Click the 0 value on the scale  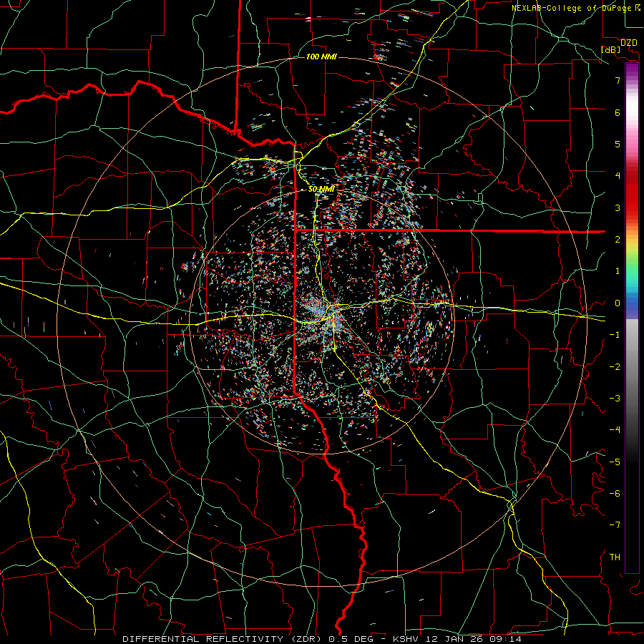pos(618,303)
